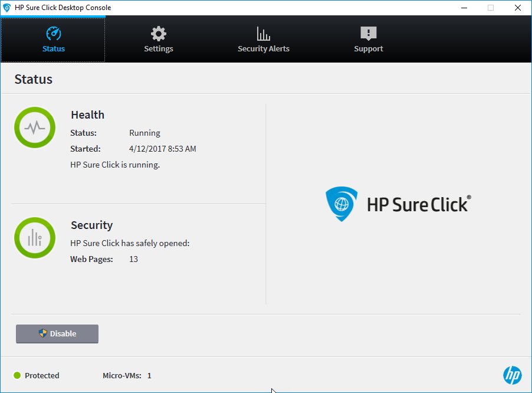The width and height of the screenshot is (532, 393).
Task: Click the Support exclamation bubble icon
Action: 369,34
